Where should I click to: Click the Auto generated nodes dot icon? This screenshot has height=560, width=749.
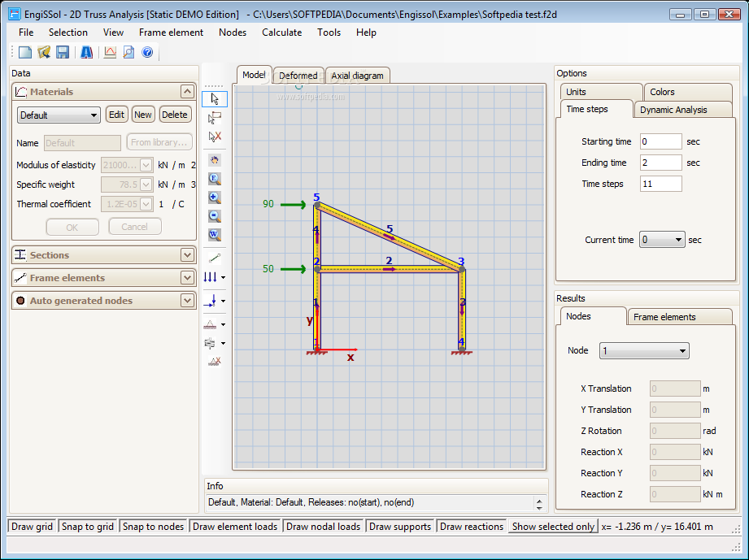pos(20,300)
